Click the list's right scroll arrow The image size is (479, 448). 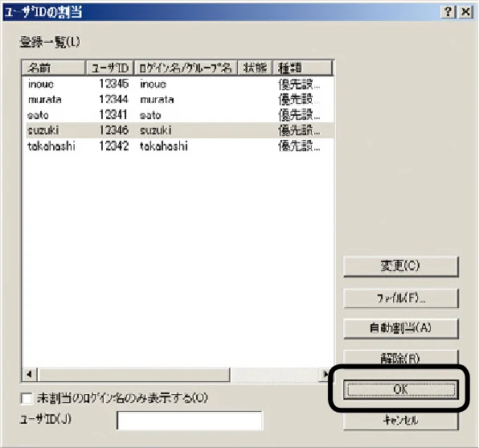pos(325,374)
